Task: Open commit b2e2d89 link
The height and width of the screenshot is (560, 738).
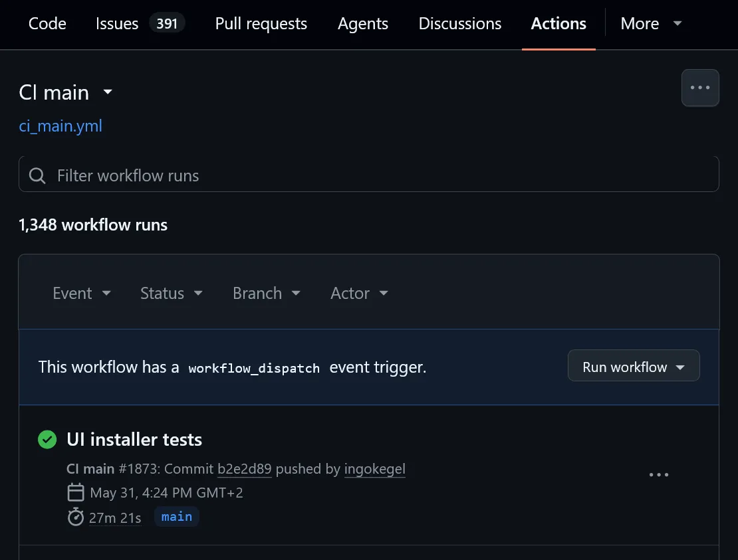Action: (x=244, y=469)
